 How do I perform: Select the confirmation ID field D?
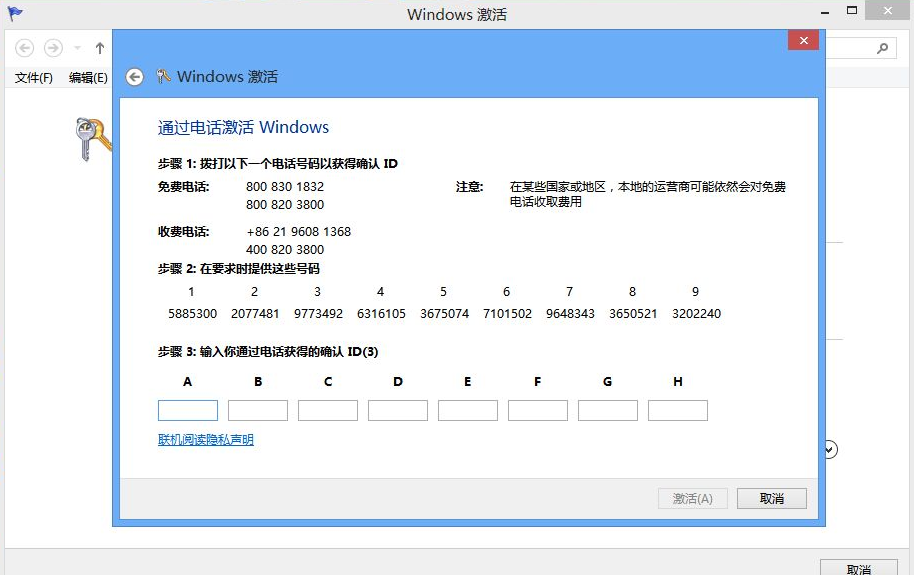coord(398,411)
